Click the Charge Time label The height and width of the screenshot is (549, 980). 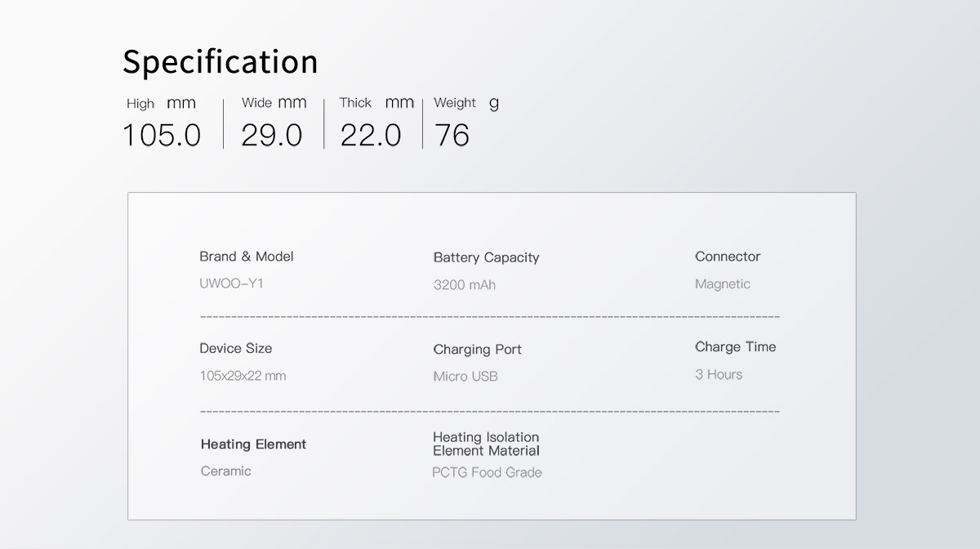point(735,347)
